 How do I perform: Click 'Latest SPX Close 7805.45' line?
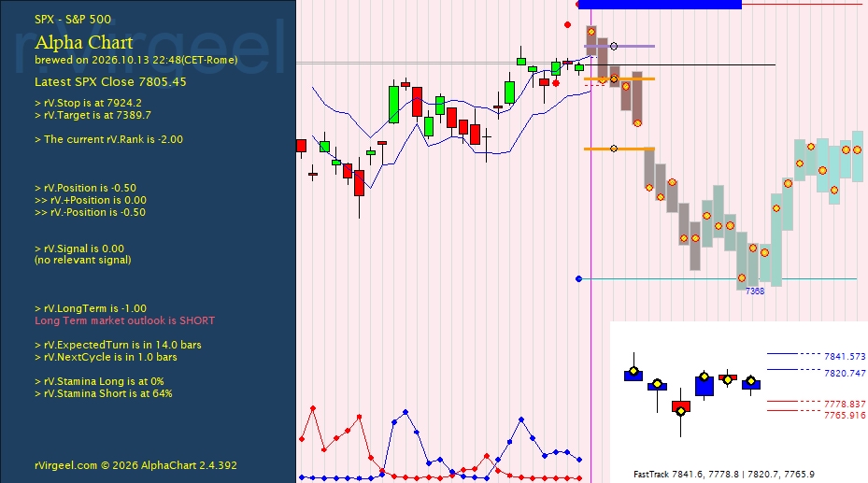(x=110, y=82)
